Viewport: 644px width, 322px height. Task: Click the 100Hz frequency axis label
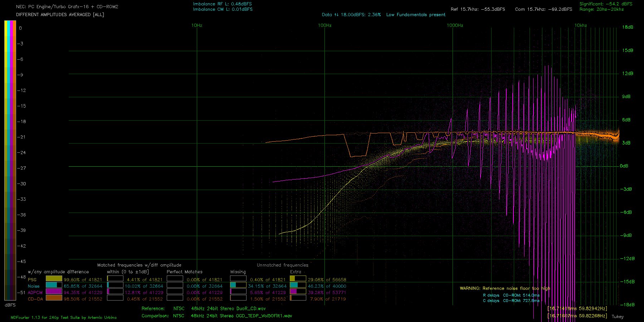click(x=325, y=25)
